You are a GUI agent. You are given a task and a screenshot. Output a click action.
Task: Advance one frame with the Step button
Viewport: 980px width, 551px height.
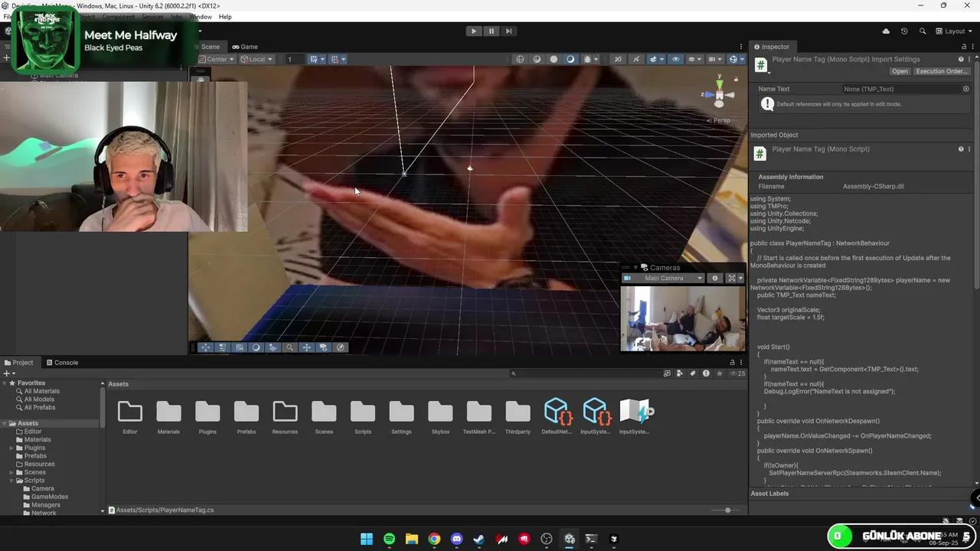pyautogui.click(x=508, y=31)
